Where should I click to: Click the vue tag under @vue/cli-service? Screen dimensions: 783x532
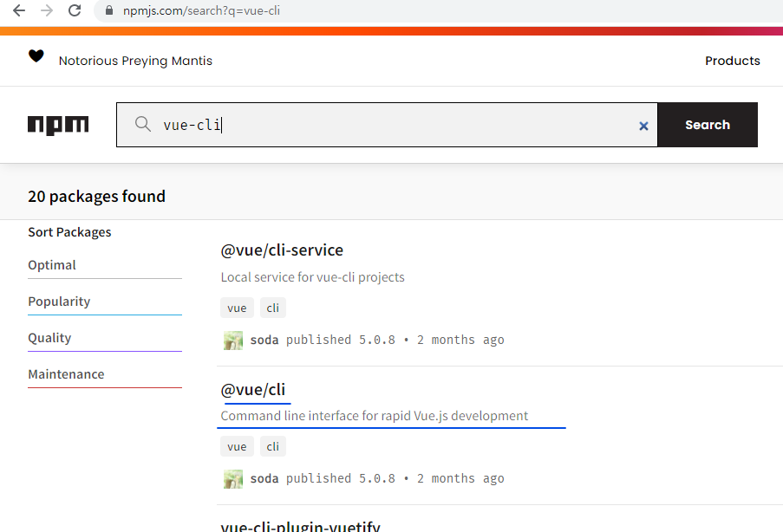(237, 308)
